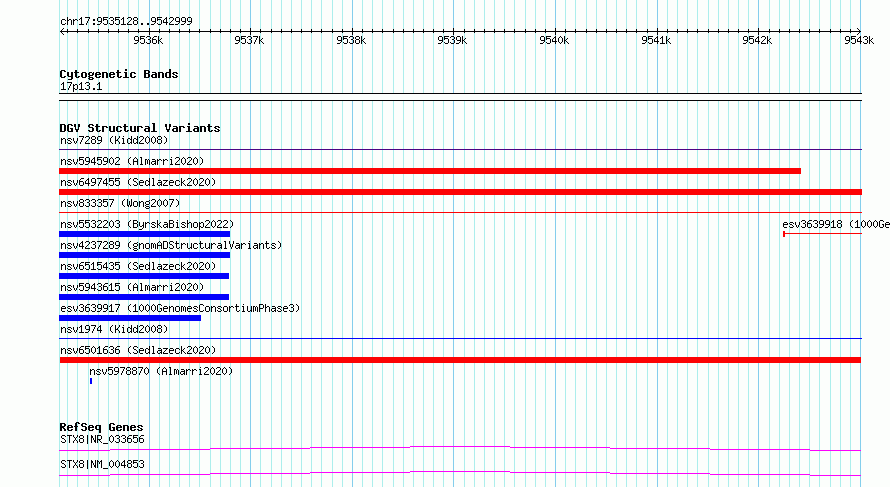Click the tiny nsv5978870 blue marker

tap(91, 381)
